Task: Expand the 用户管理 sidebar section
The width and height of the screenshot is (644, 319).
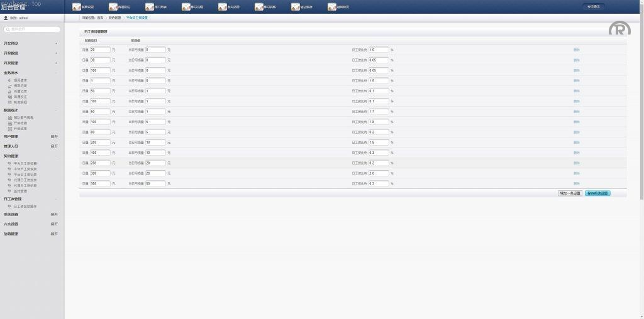Action: (x=54, y=136)
